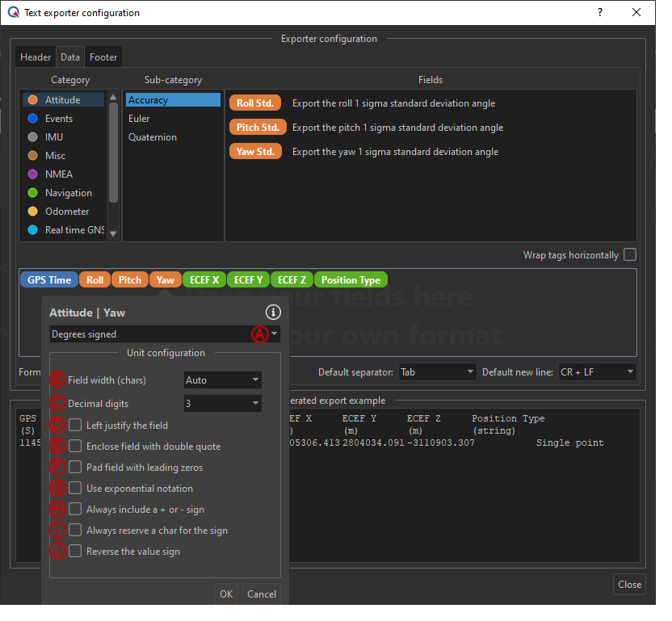This screenshot has width=672, height=621.
Task: Select the GPS Time tag
Action: point(48,280)
